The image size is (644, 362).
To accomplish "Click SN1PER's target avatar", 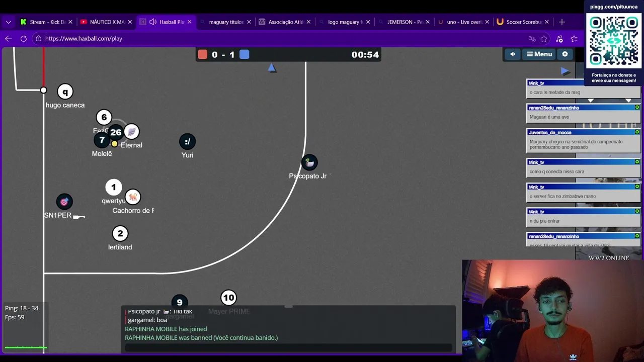I will pyautogui.click(x=64, y=202).
